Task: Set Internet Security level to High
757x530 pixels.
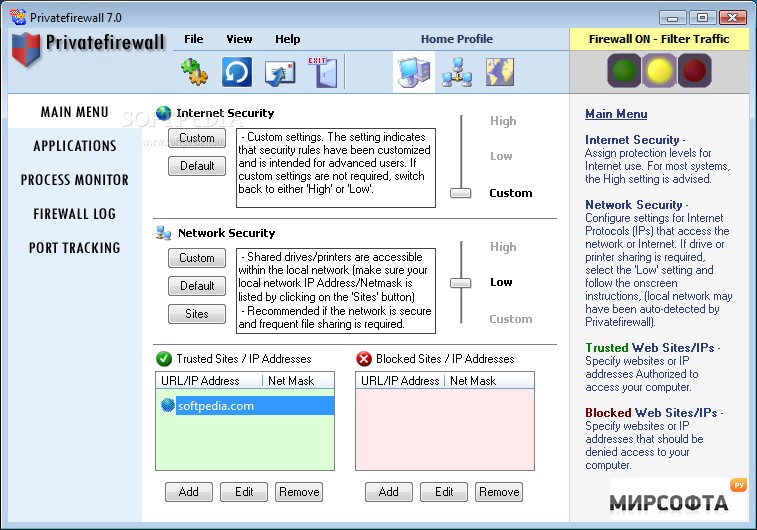Action: pyautogui.click(x=503, y=121)
